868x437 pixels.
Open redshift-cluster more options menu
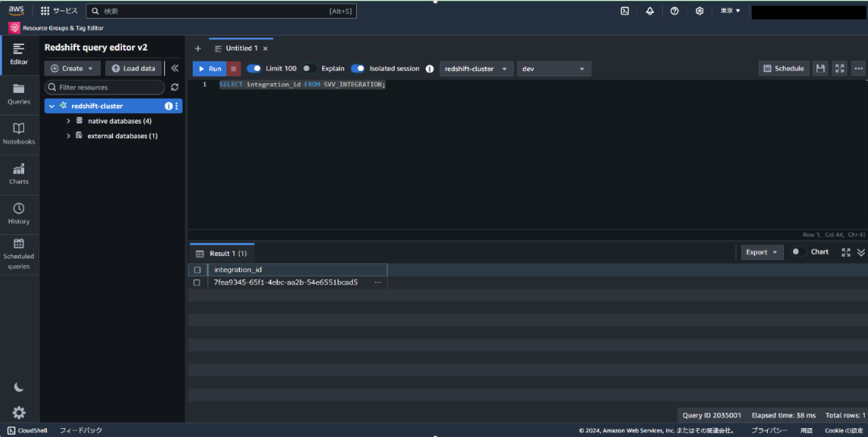(x=177, y=106)
